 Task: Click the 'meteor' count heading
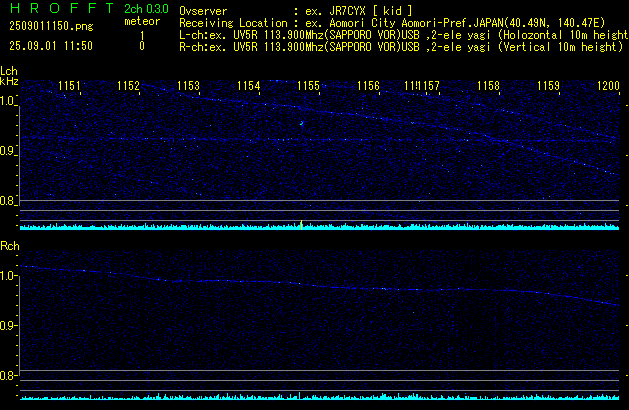142,21
